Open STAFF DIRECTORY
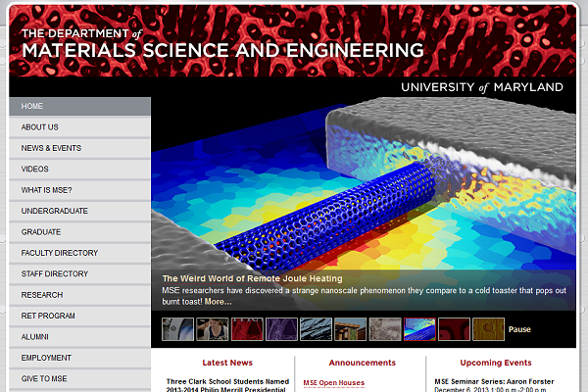The image size is (588, 392). (80, 274)
